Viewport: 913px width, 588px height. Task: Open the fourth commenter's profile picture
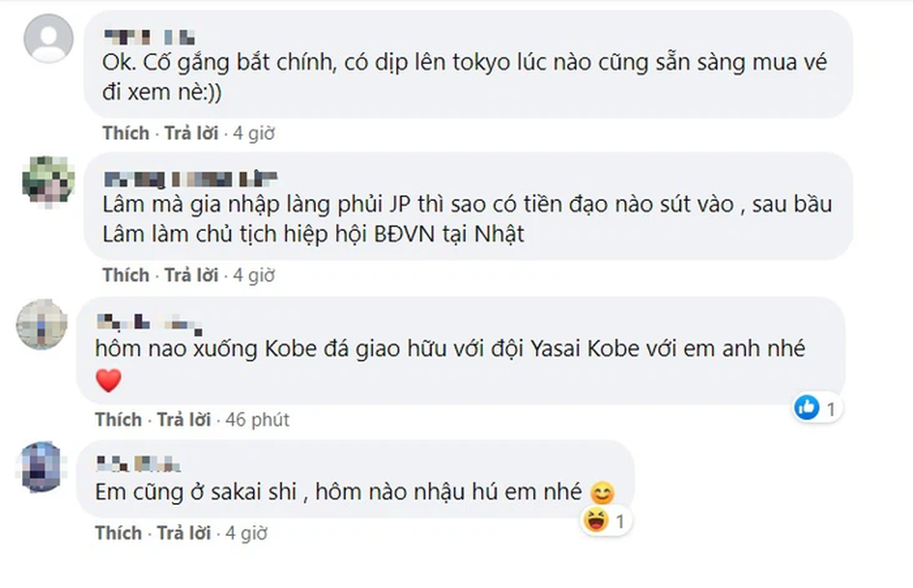coord(42,467)
